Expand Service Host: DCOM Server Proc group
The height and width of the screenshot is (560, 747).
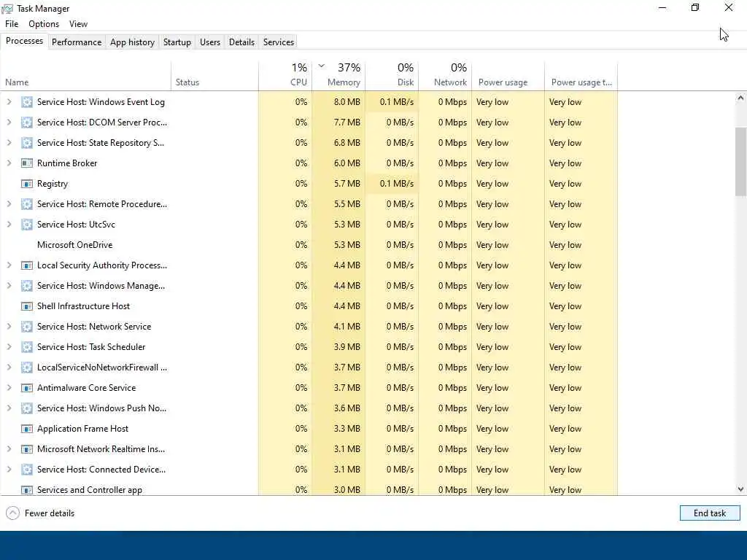click(9, 122)
